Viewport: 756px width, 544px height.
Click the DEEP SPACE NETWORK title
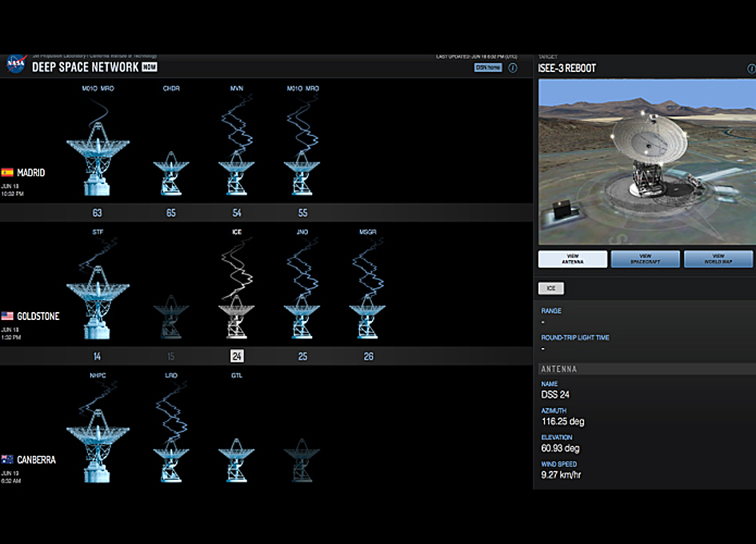[86, 67]
